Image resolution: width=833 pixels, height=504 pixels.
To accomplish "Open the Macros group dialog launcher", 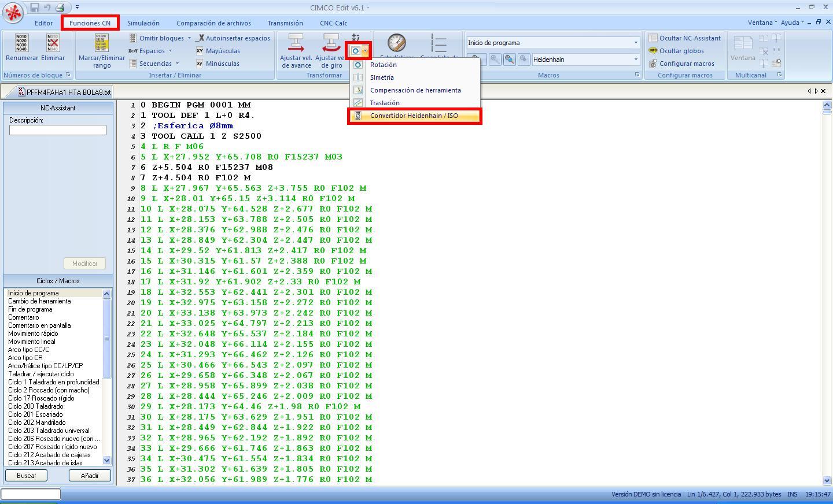I will coord(637,75).
